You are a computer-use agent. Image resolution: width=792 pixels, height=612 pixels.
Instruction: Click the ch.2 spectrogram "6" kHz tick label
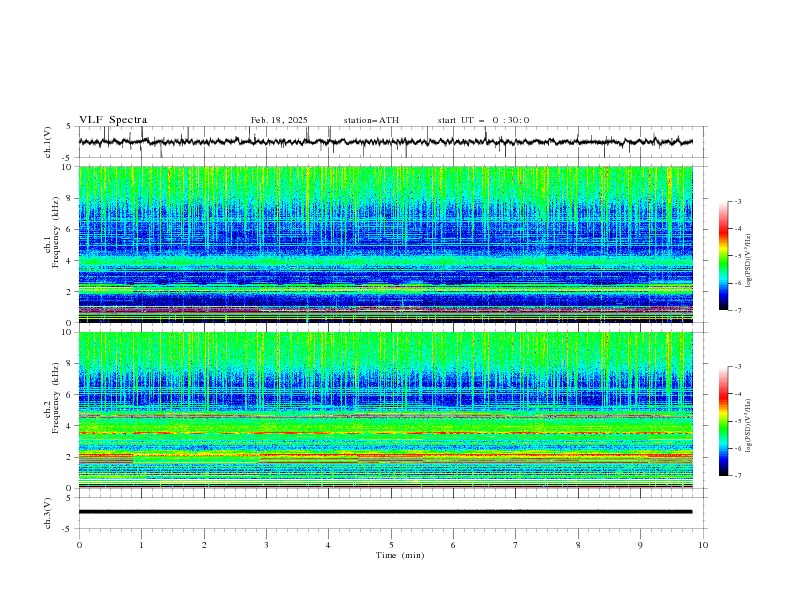pos(71,395)
